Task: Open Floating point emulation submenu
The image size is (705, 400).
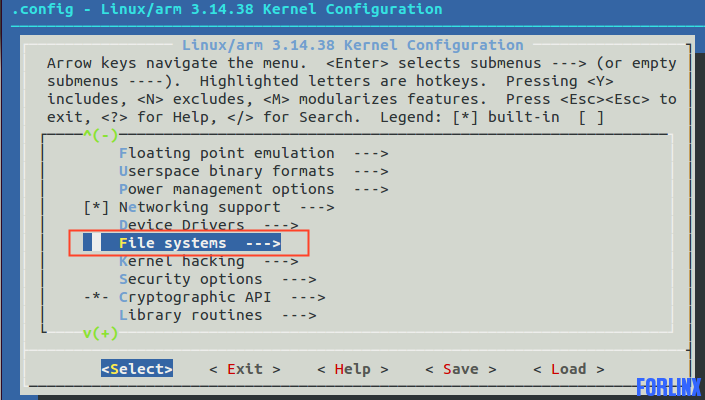Action: [x=254, y=153]
